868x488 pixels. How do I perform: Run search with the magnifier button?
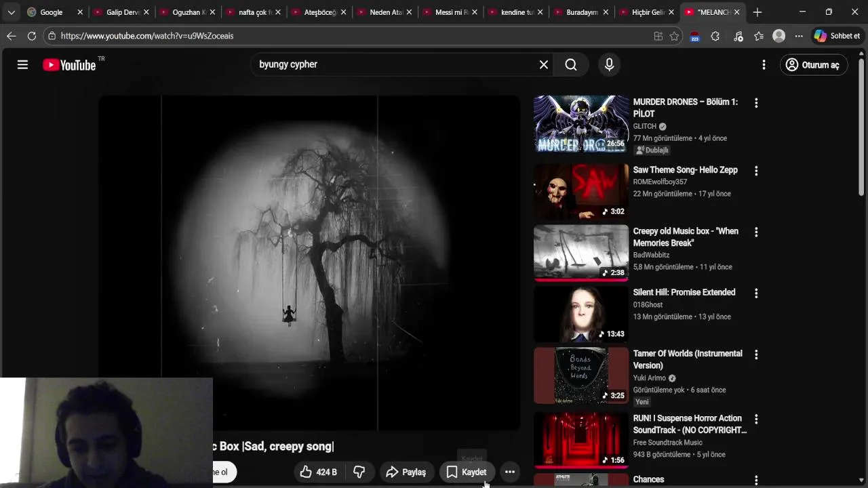[x=571, y=64]
